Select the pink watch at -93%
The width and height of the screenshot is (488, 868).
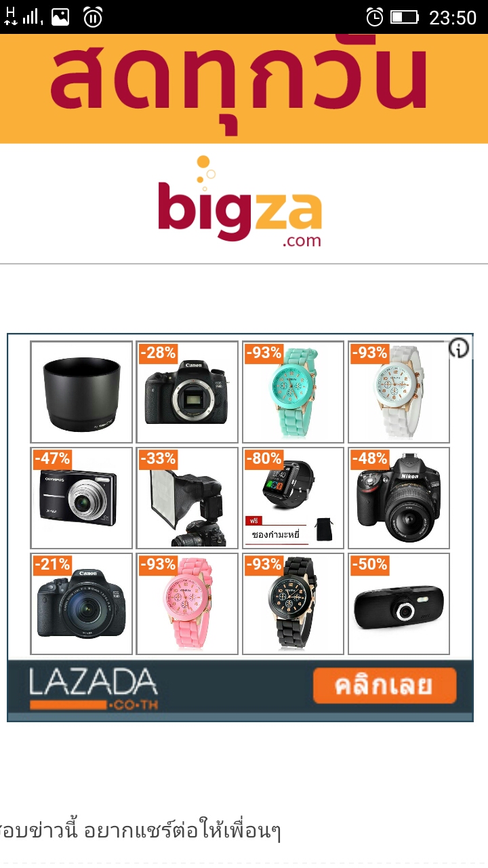[187, 604]
